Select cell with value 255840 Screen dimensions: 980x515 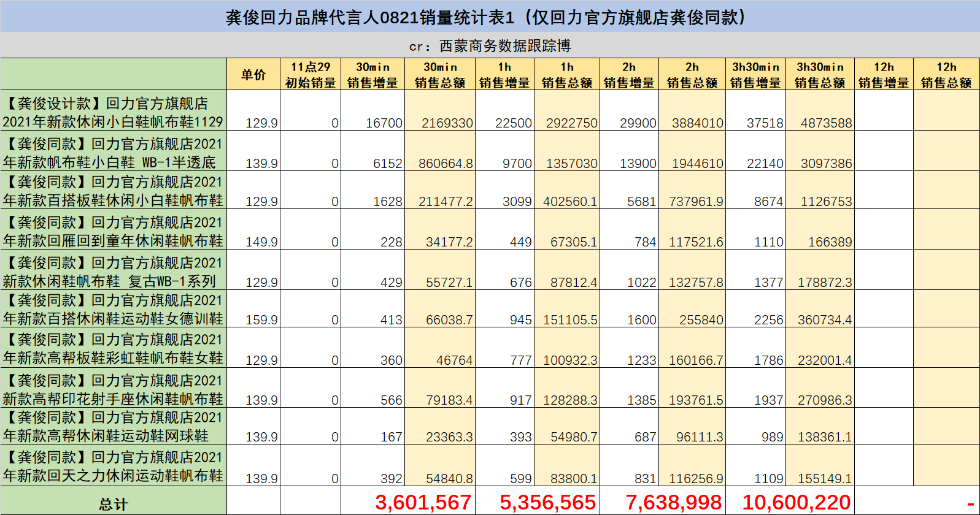coord(692,309)
